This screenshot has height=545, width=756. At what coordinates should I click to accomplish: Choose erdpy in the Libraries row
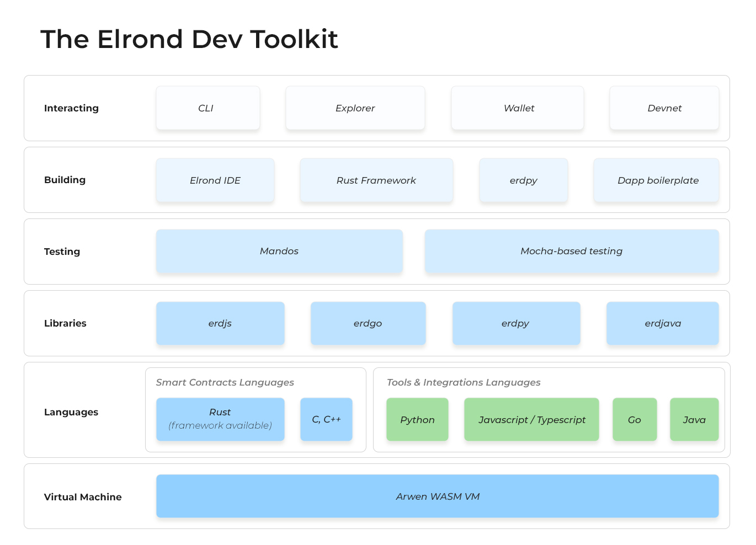point(516,323)
